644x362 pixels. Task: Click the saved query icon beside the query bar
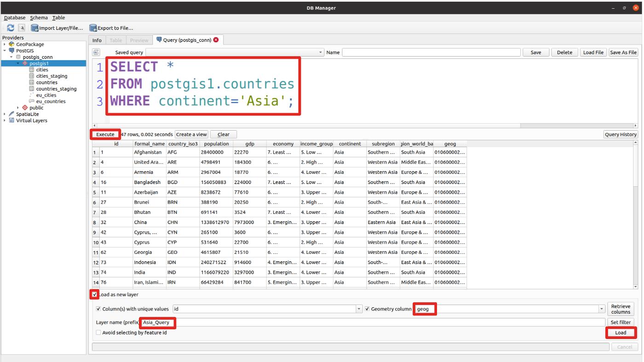click(x=95, y=52)
